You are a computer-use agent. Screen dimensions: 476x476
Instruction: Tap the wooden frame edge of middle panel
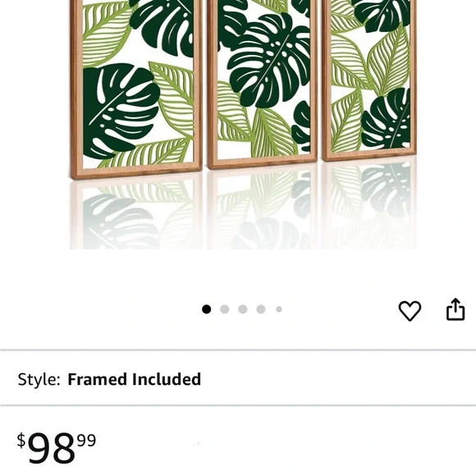263,163
